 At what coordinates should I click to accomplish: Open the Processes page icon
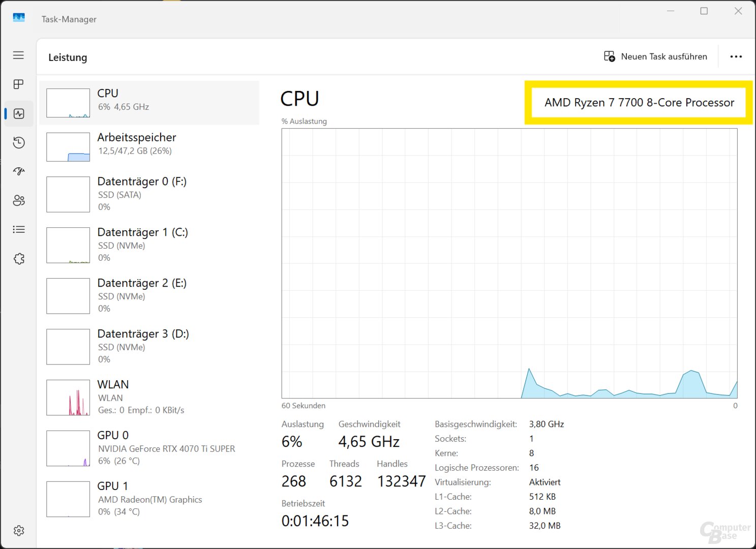(19, 84)
